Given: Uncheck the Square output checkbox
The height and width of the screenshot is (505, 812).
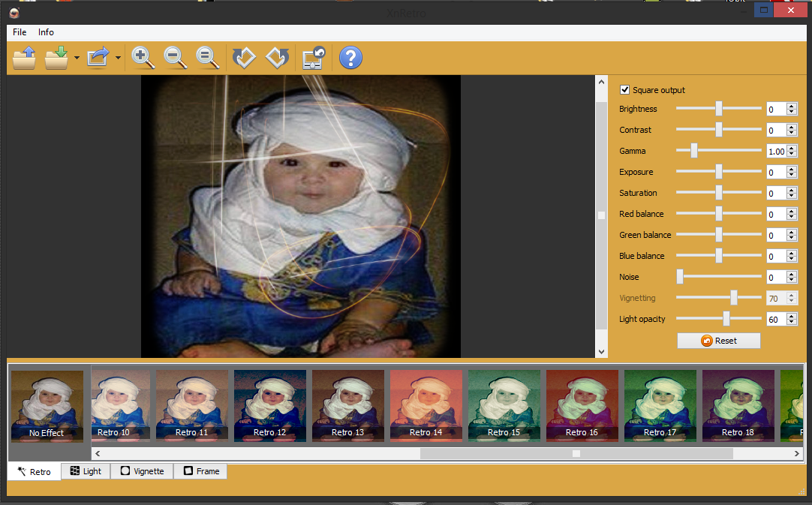Looking at the screenshot, I should pos(624,90).
